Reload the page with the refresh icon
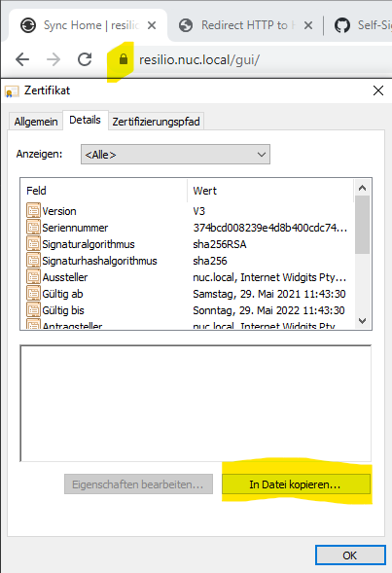The image size is (392, 573). tap(85, 59)
